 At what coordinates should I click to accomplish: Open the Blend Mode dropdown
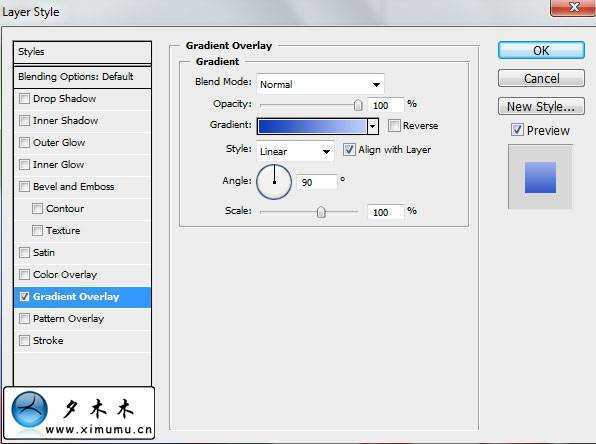(x=320, y=84)
